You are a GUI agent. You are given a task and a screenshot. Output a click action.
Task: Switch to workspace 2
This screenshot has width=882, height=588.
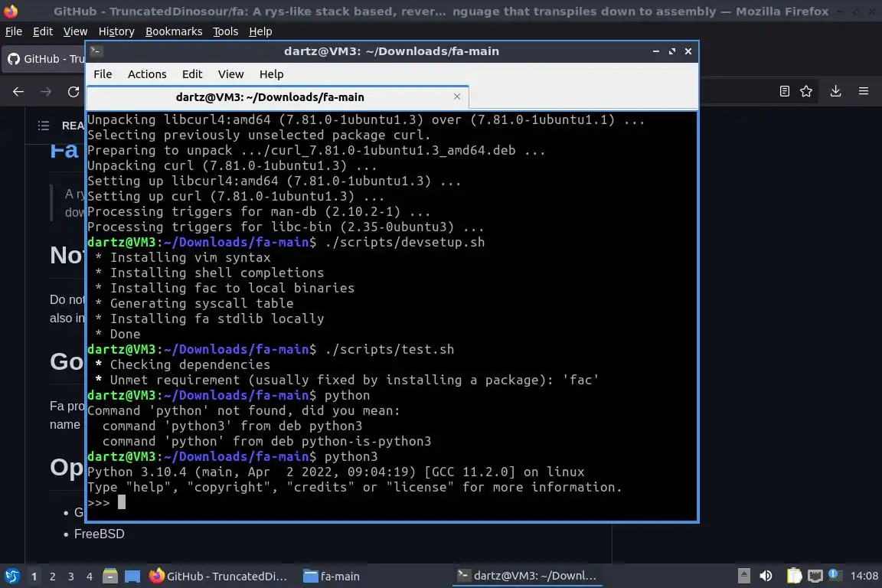coord(53,577)
